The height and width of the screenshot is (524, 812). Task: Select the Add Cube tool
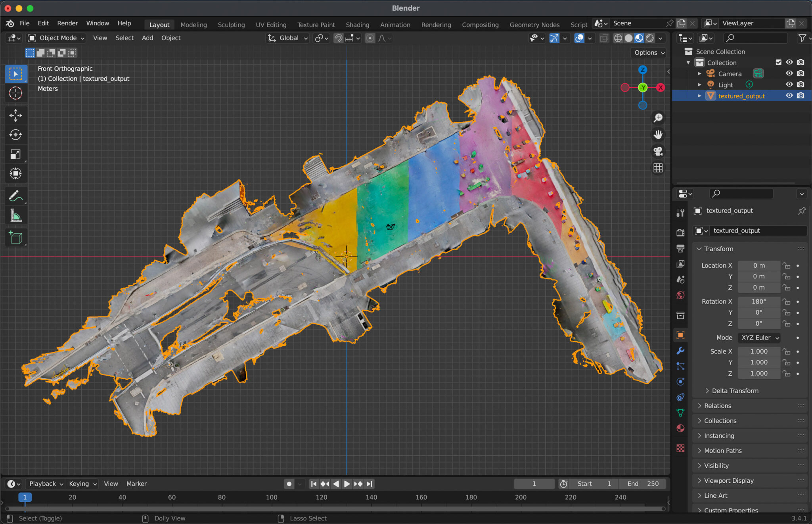pos(16,237)
